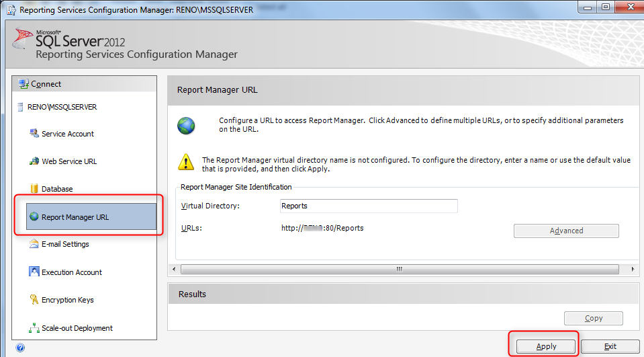This screenshot has width=644, height=357.
Task: Click the Service Account icon
Action: pos(34,133)
